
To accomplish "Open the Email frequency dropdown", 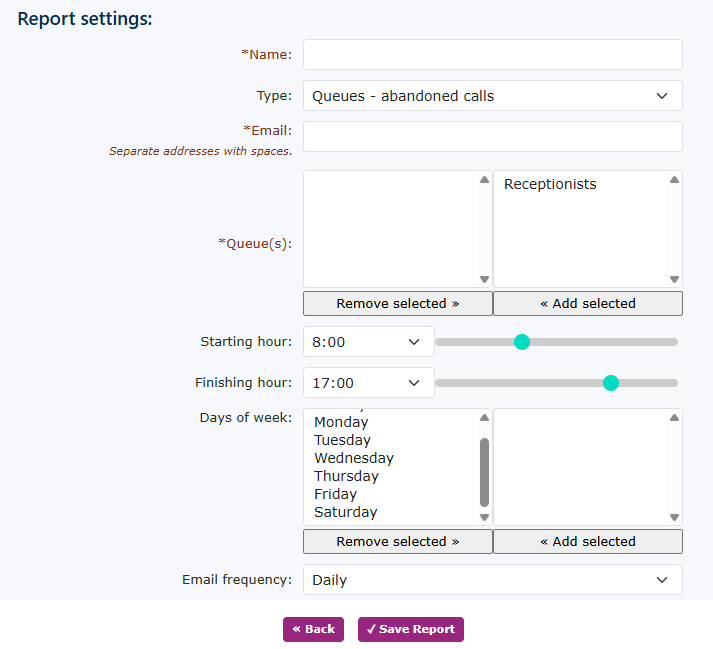I will 492,580.
